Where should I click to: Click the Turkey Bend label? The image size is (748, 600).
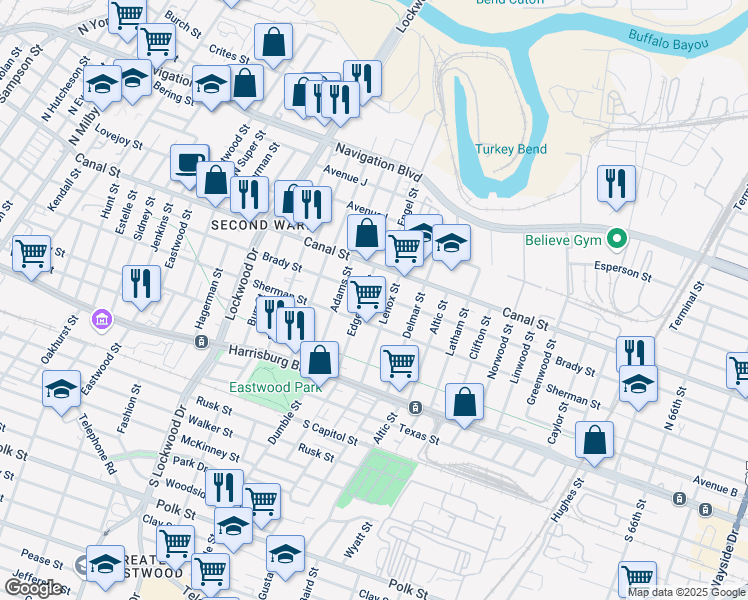coord(511,149)
